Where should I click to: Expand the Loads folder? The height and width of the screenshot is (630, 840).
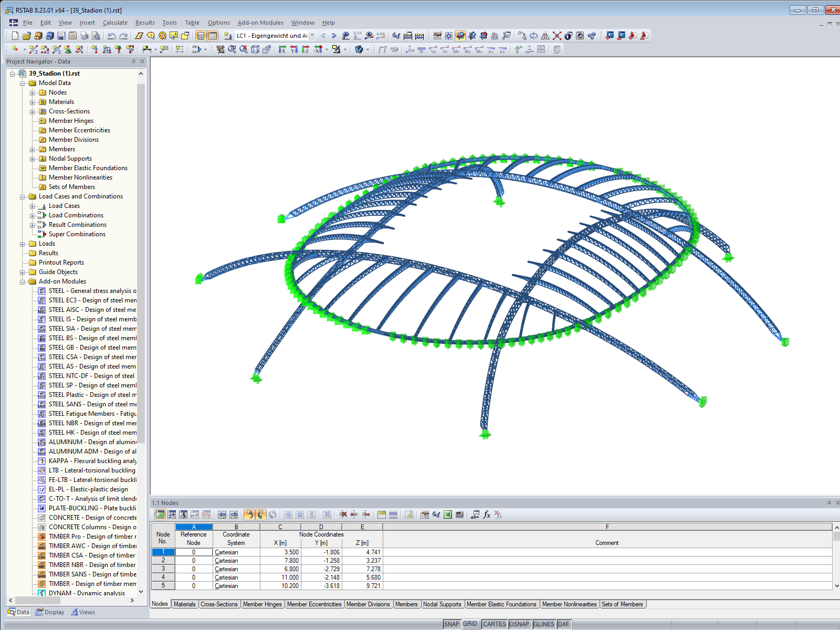click(x=23, y=244)
